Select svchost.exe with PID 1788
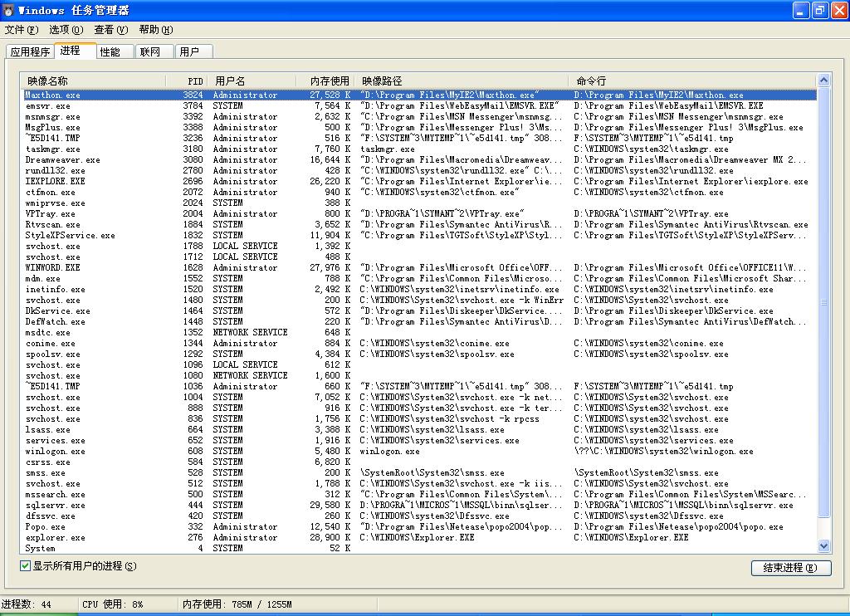 (420, 247)
